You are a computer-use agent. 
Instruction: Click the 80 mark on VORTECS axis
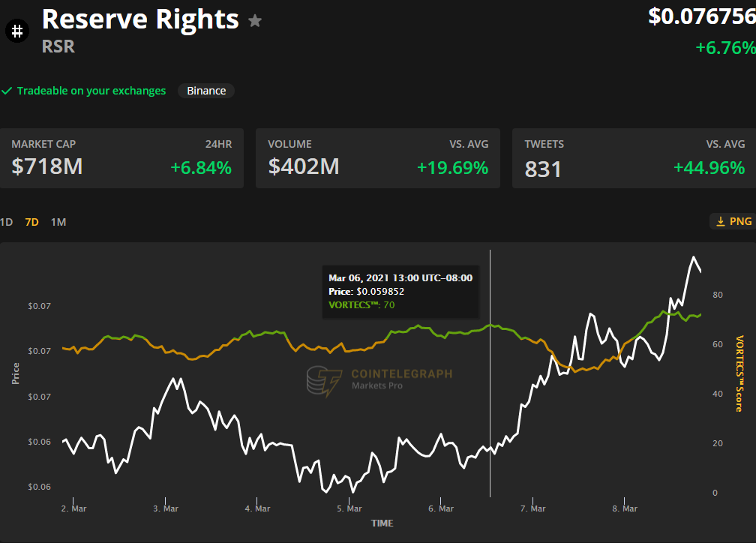[718, 295]
